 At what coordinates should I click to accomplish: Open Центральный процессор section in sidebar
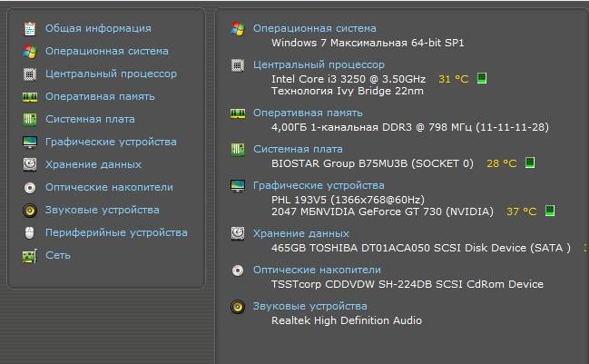tap(112, 74)
